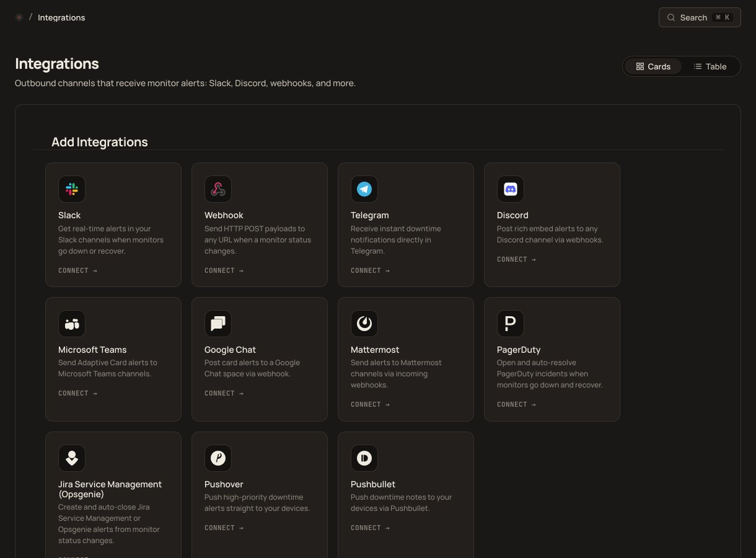
Task: Click the Slack logo icon
Action: tap(72, 189)
